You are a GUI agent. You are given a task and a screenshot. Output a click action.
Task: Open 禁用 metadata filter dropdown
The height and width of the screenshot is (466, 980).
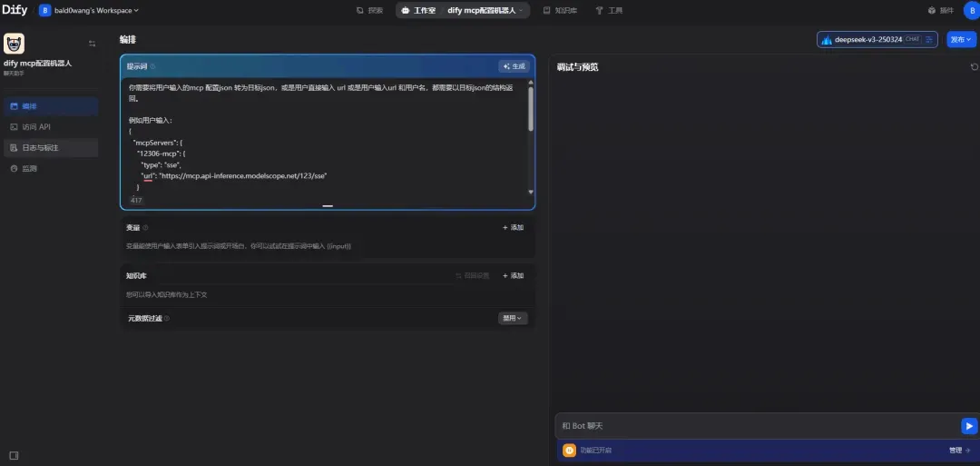(513, 318)
